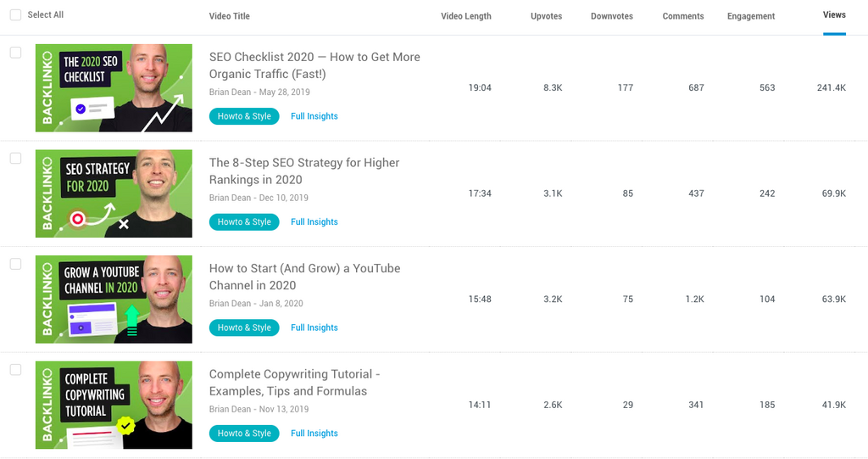
Task: Open Full Insights for SEO Checklist 2020
Action: point(314,116)
